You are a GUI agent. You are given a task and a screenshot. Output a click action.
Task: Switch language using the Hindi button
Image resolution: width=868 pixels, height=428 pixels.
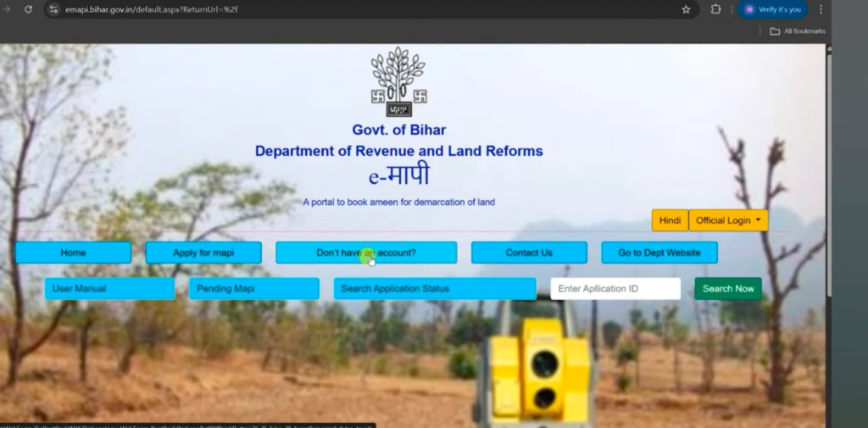pos(670,220)
